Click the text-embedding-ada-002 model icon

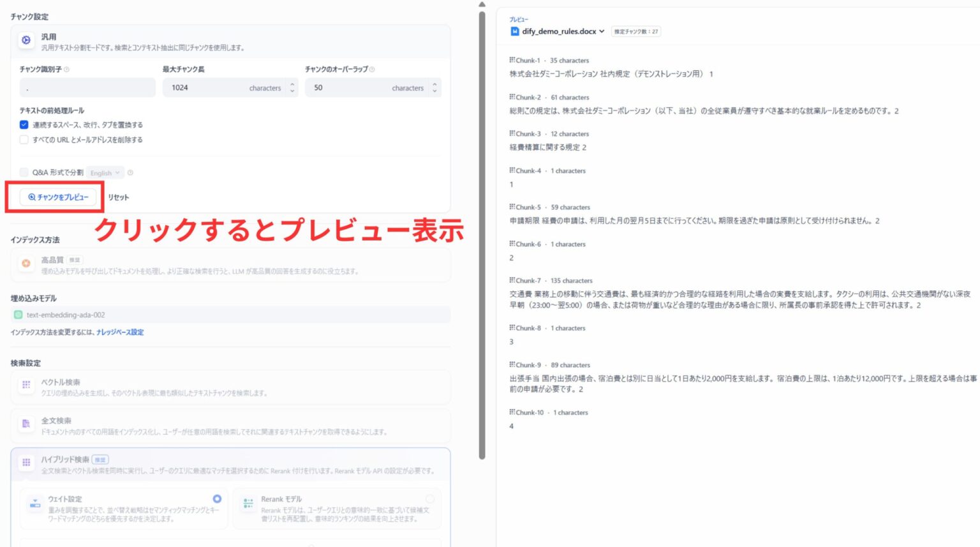coord(18,315)
